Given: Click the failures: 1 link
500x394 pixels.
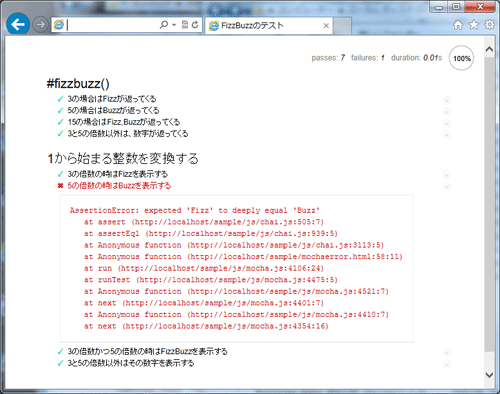Looking at the screenshot, I should (x=368, y=58).
